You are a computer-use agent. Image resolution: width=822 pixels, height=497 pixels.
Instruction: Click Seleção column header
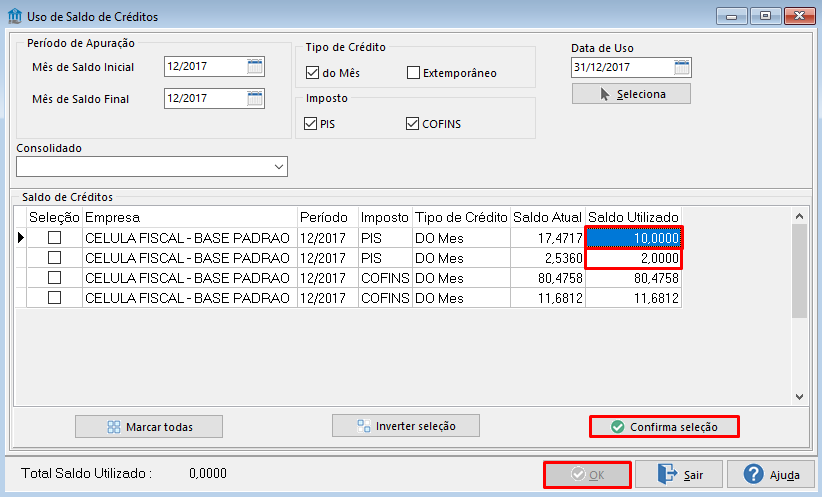point(55,217)
